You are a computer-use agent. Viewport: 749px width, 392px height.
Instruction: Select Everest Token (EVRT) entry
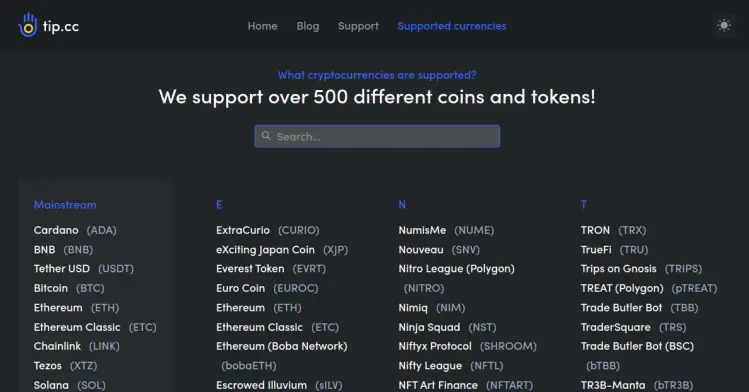coord(271,269)
